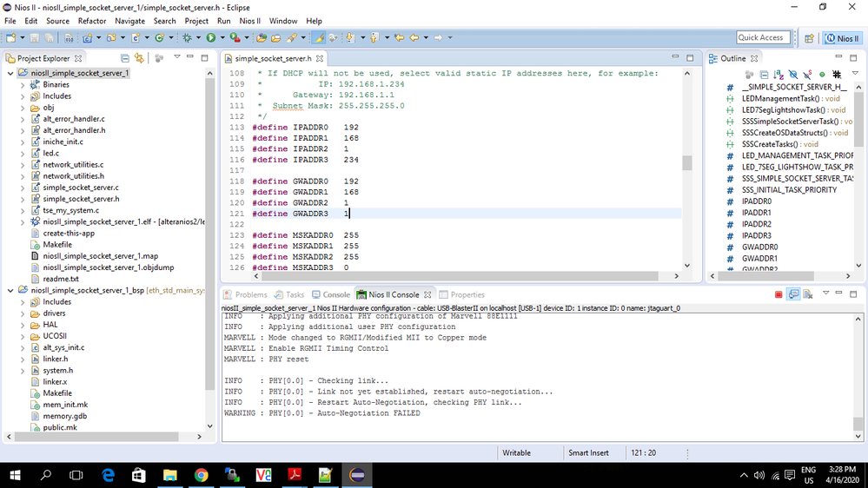This screenshot has width=868, height=488.
Task: Click the Save icon in toolbar
Action: point(33,38)
